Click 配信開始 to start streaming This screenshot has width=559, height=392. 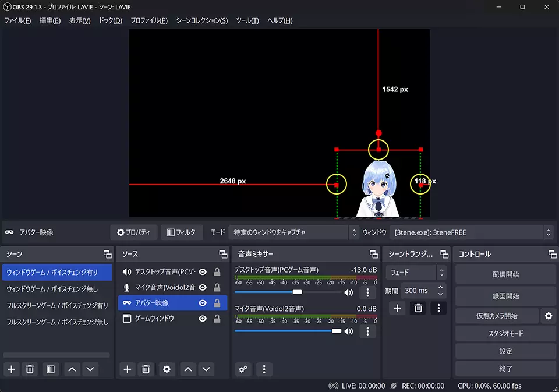(x=505, y=274)
